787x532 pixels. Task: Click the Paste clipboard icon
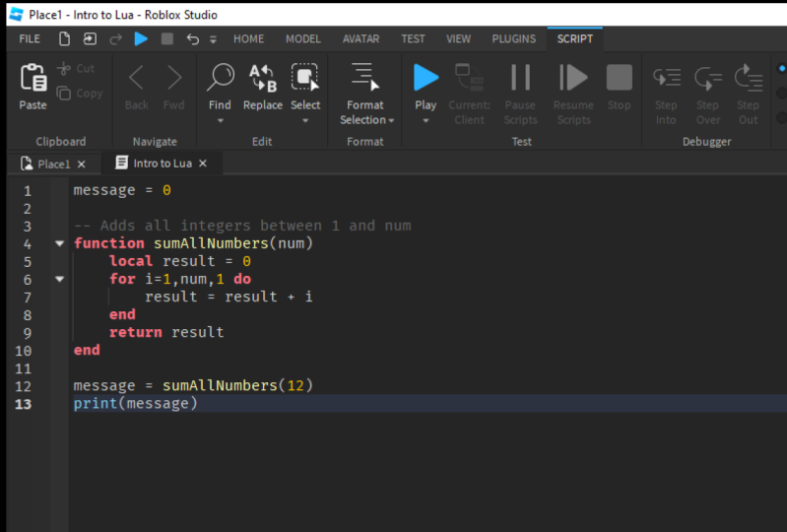[33, 79]
